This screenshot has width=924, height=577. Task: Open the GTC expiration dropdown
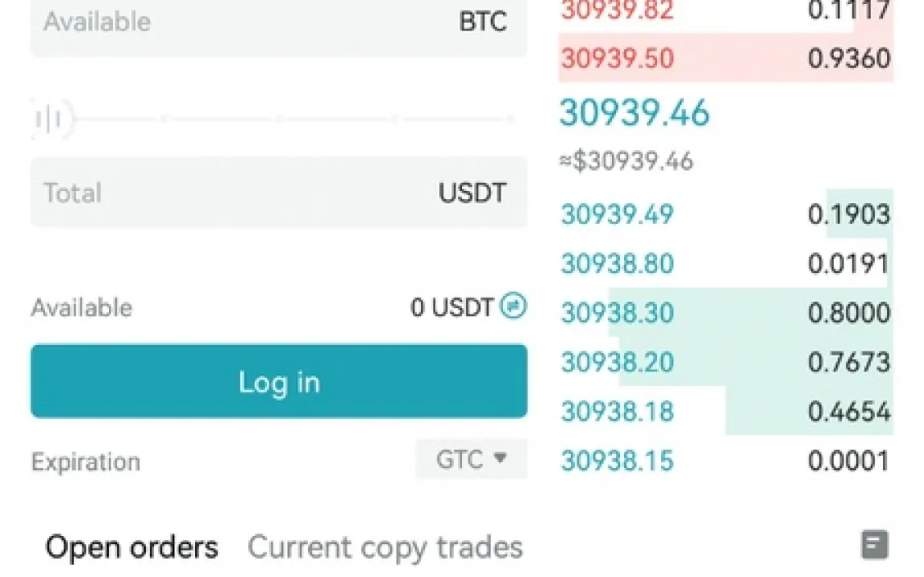(472, 459)
